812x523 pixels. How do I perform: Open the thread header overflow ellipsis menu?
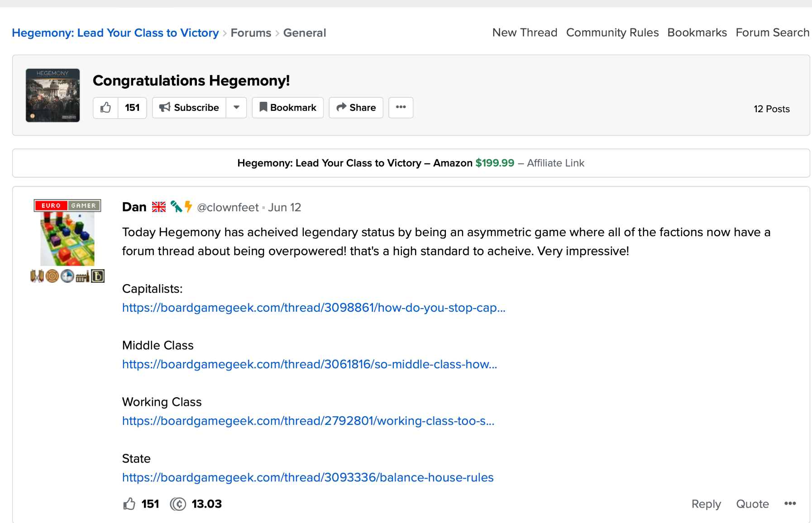point(401,108)
